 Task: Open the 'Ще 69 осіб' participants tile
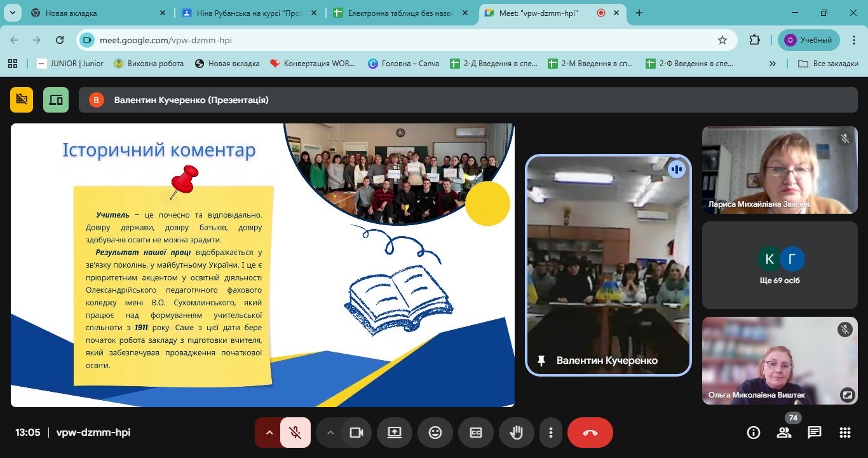[x=780, y=265]
